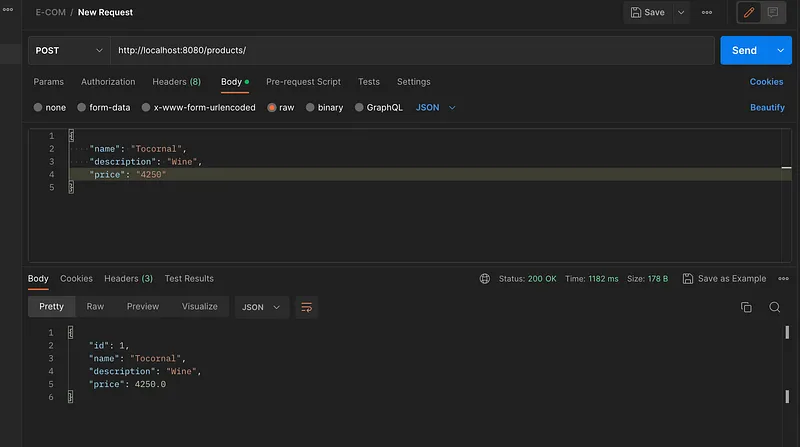The height and width of the screenshot is (447, 800).
Task: Select the Raw response view
Action: (x=95, y=307)
